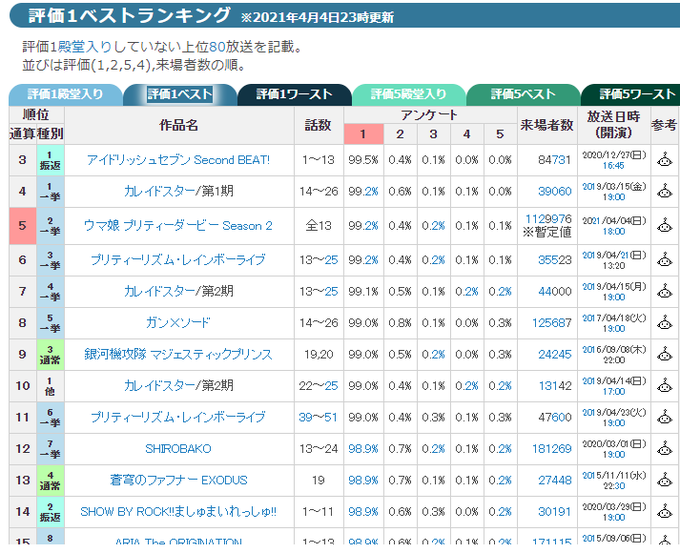Open reference icon in rank 10 row

coord(664,386)
